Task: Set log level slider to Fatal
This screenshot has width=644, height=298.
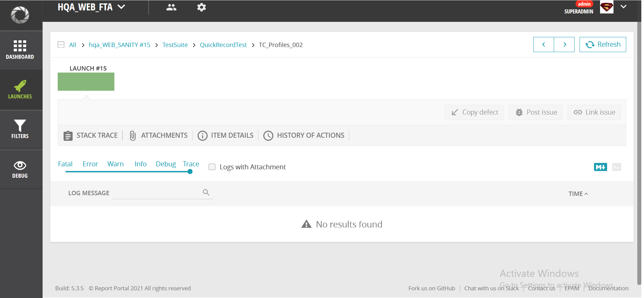Action: point(65,164)
